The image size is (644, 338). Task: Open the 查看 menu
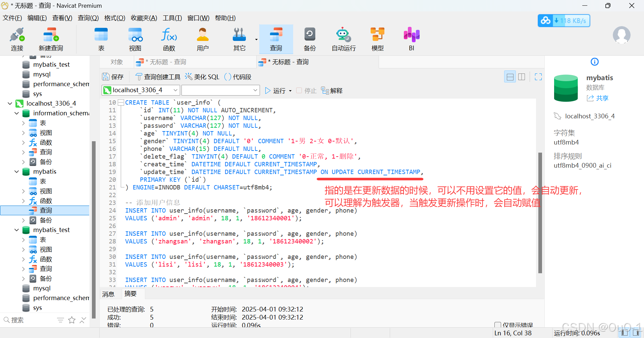[62, 18]
